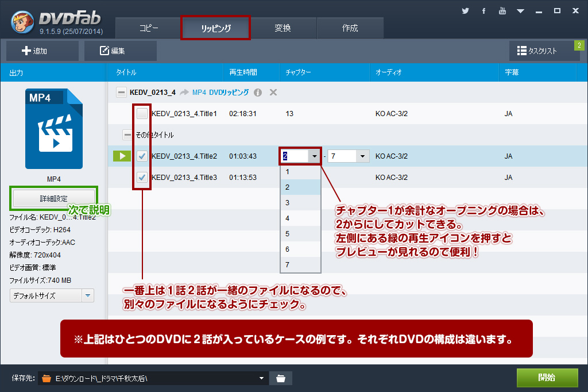Viewport: 588px width, 392px height.
Task: Select chapter 3 from the list
Action: (x=301, y=203)
